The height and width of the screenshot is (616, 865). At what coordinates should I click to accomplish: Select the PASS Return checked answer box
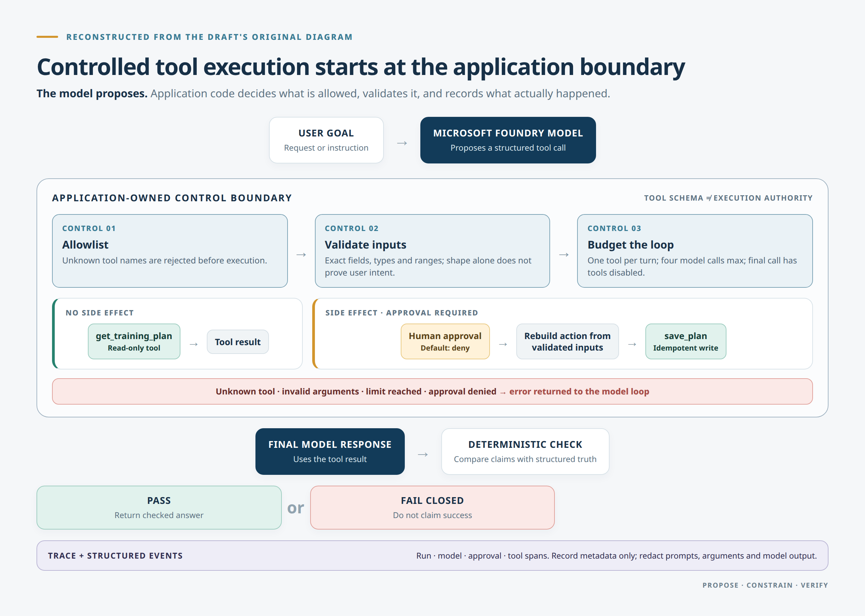(159, 508)
